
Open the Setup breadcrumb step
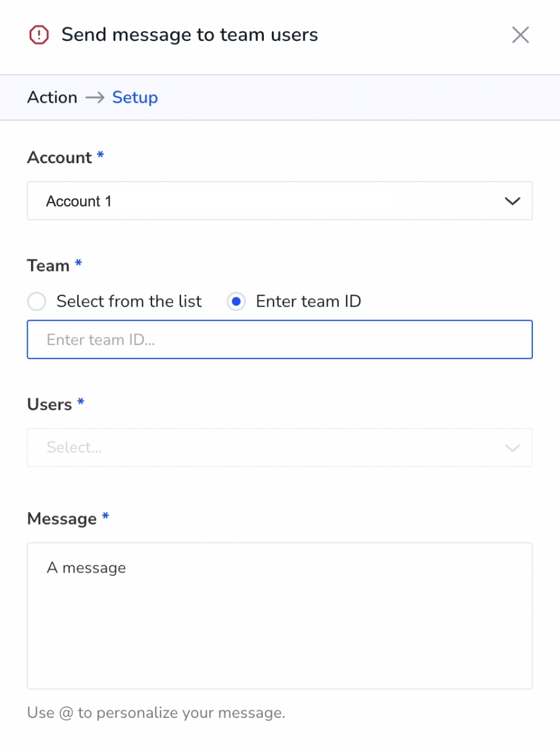(135, 97)
